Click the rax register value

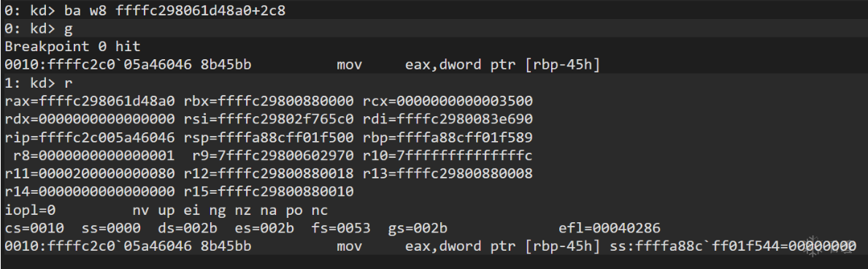pos(90,101)
